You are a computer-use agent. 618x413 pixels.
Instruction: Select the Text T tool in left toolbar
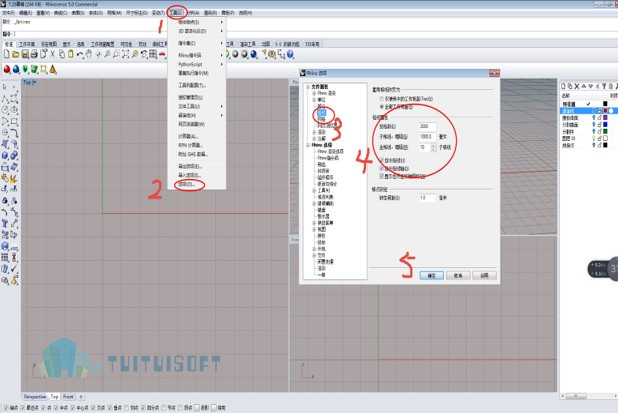coord(5,223)
